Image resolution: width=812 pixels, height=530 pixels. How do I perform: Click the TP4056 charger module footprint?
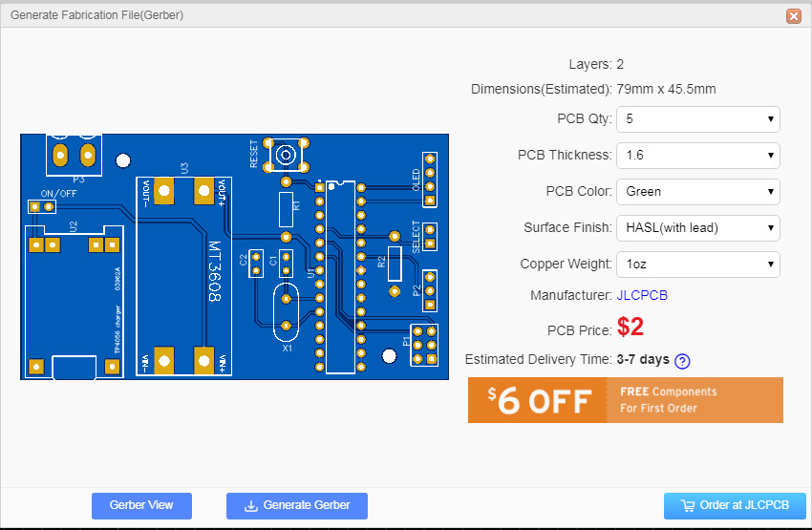pos(75,302)
